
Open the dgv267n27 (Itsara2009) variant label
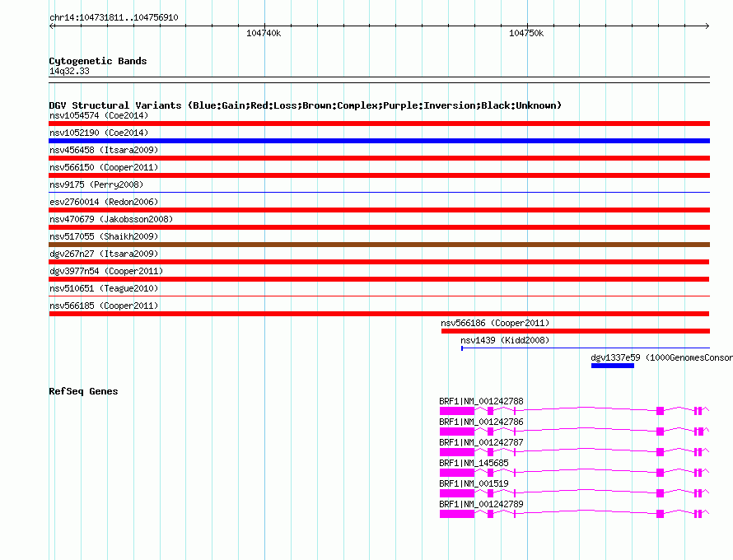(103, 254)
